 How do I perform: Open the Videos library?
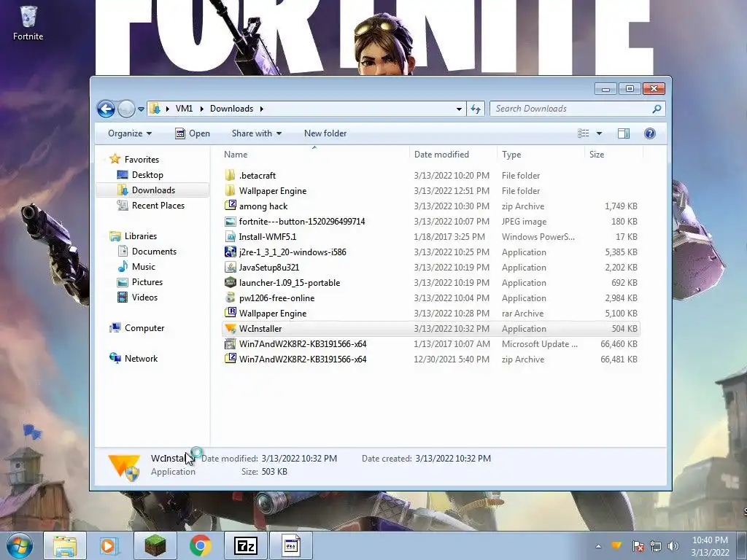144,297
